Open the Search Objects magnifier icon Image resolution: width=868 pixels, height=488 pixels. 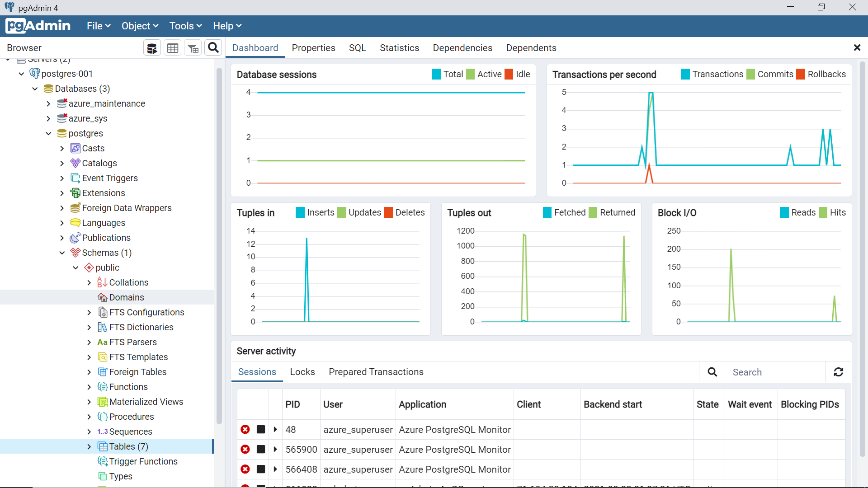pyautogui.click(x=213, y=47)
